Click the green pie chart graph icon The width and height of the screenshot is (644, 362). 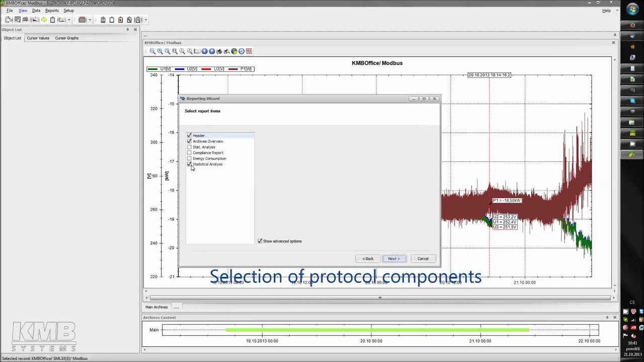[x=234, y=51]
